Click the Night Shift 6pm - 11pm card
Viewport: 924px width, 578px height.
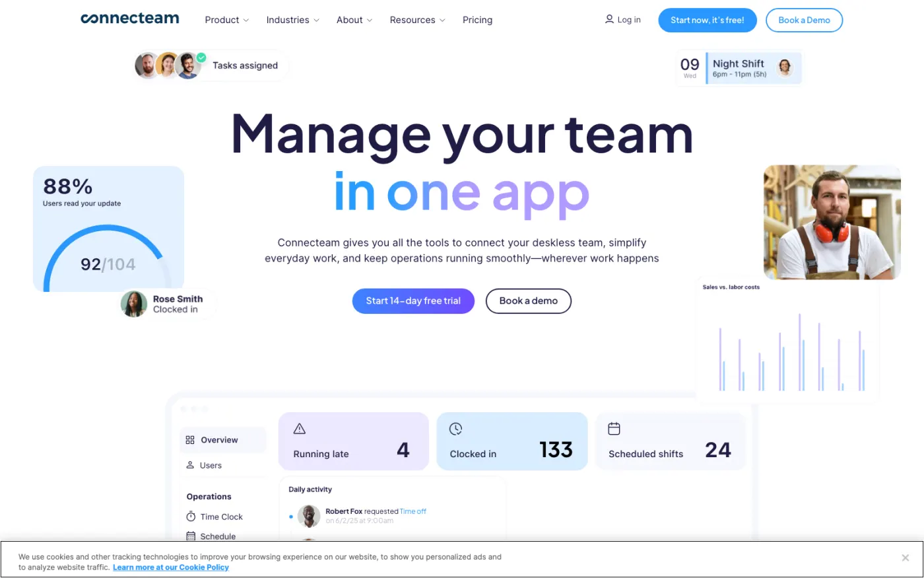pyautogui.click(x=754, y=68)
